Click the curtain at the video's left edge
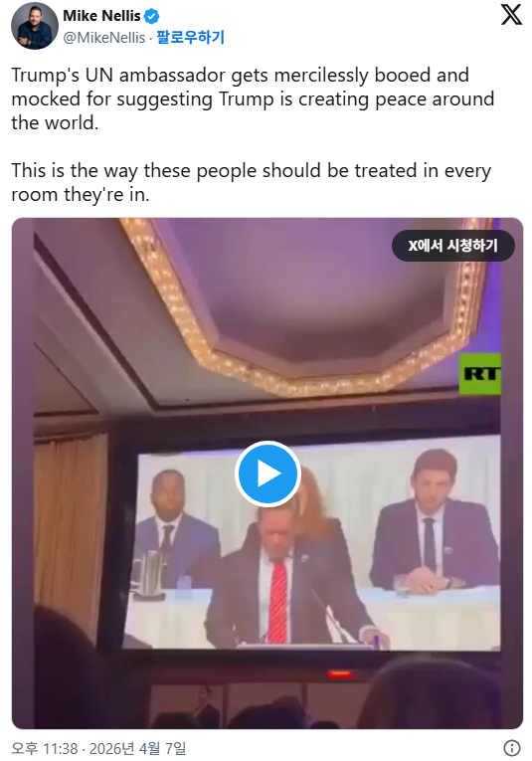The width and height of the screenshot is (532, 761). (x=71, y=524)
